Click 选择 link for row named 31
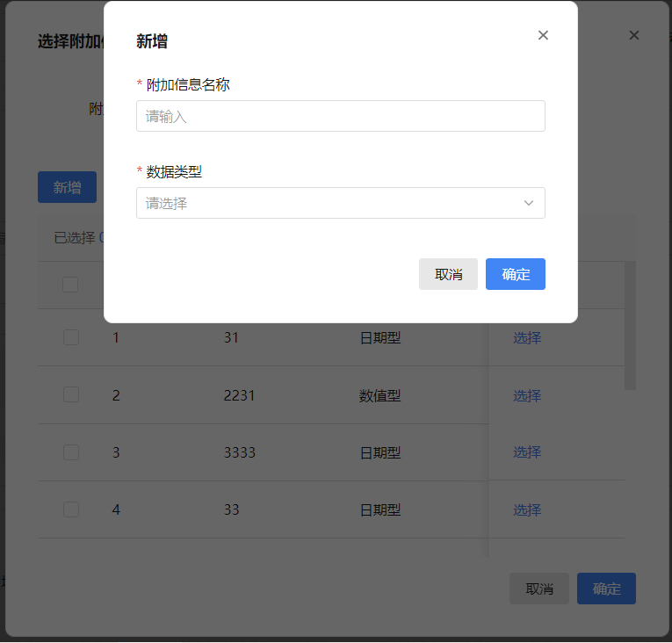The image size is (672, 643). [527, 337]
